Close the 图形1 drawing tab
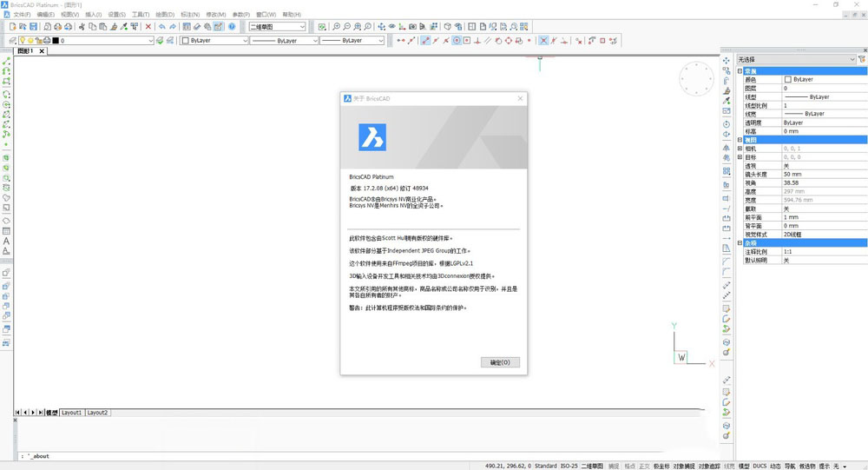 coord(42,51)
